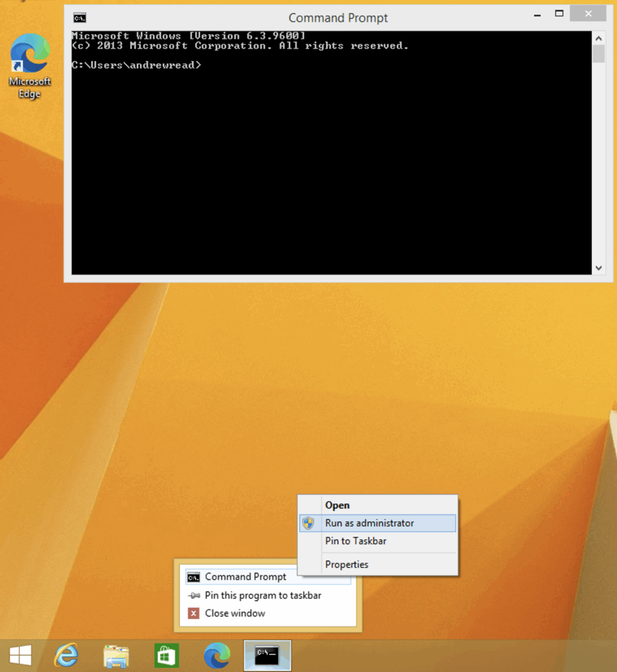Maximize the Command Prompt window

559,14
